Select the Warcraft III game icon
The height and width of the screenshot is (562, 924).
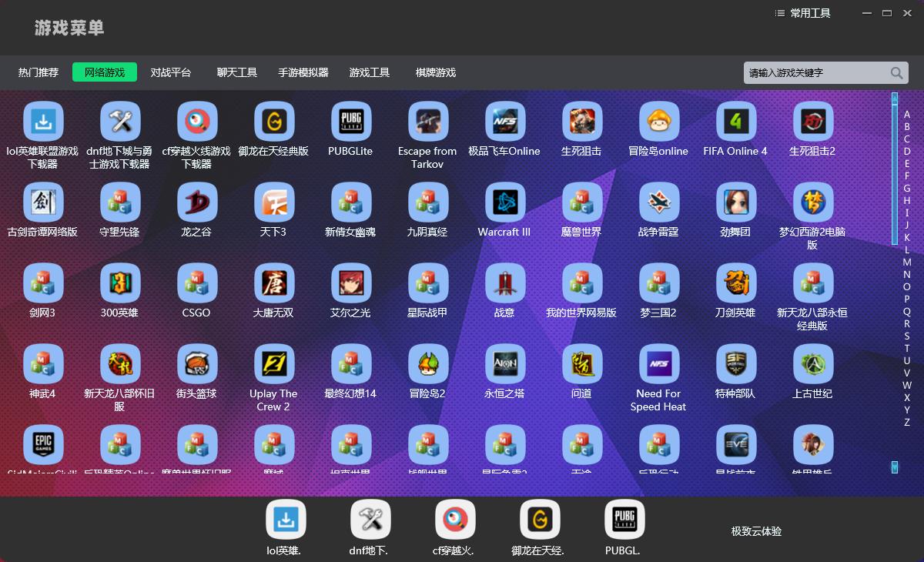pyautogui.click(x=505, y=202)
